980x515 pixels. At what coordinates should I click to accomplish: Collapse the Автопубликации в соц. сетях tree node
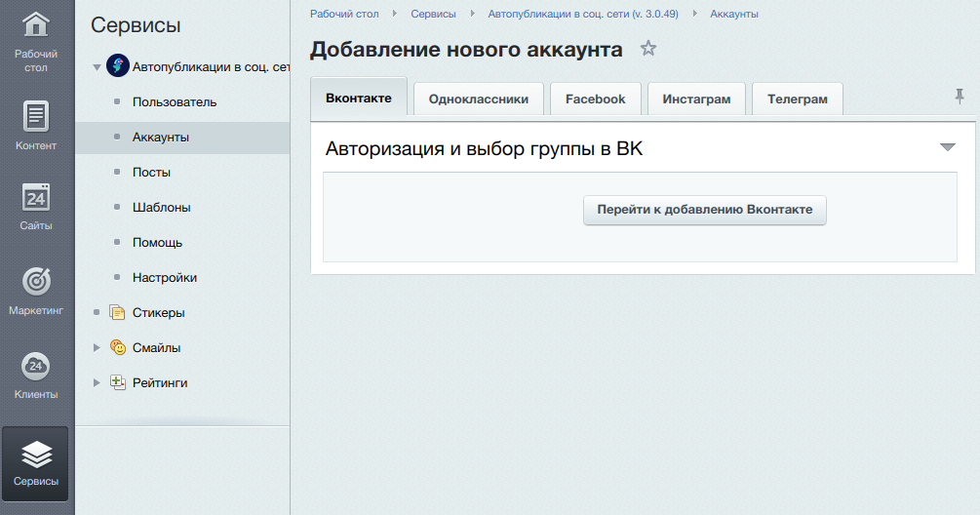97,67
